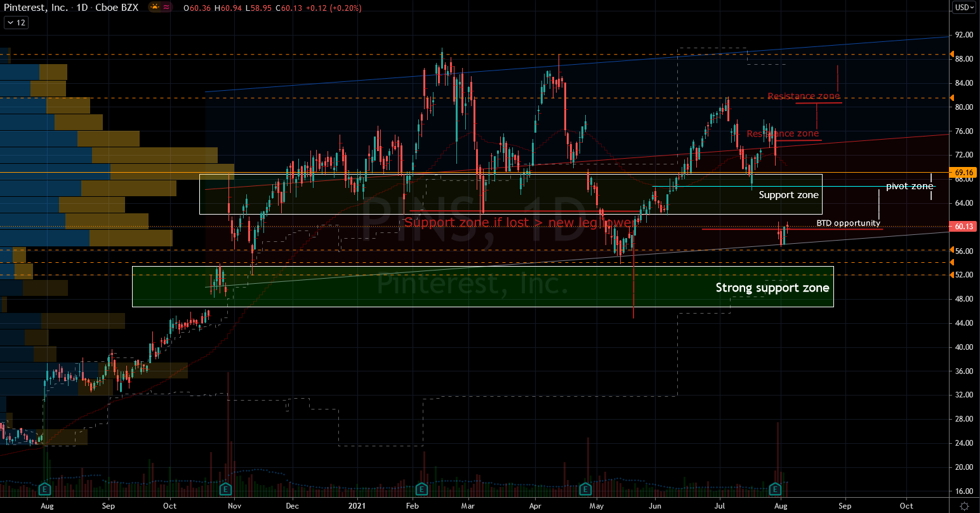Select the upper Resistance zone label

(804, 97)
